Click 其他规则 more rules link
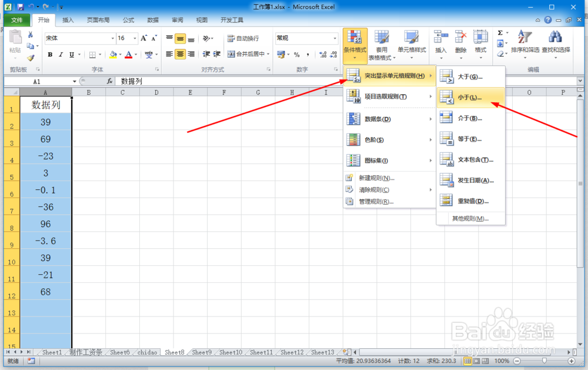This screenshot has height=370, width=588. click(x=470, y=218)
